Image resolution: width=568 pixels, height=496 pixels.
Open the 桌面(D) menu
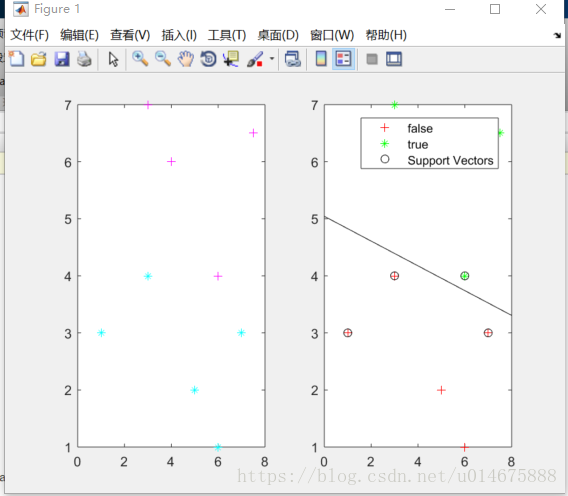pos(278,35)
